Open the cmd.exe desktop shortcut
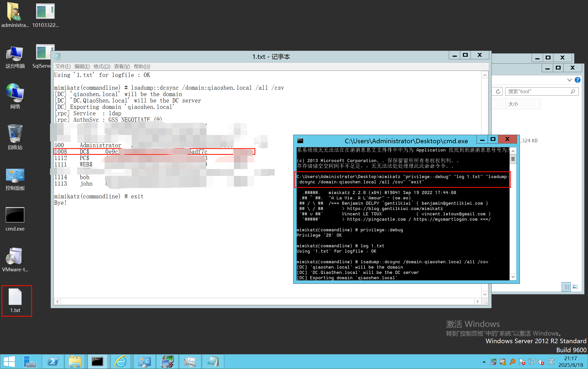The height and width of the screenshot is (369, 588). tap(15, 215)
